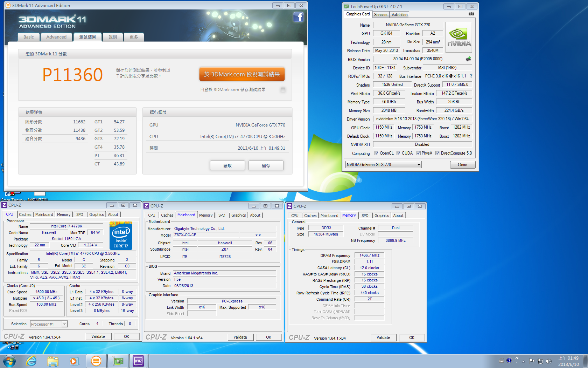The height and width of the screenshot is (368, 588).
Task: Click the BIOS Version field in GPU-Z
Action: 418,59
